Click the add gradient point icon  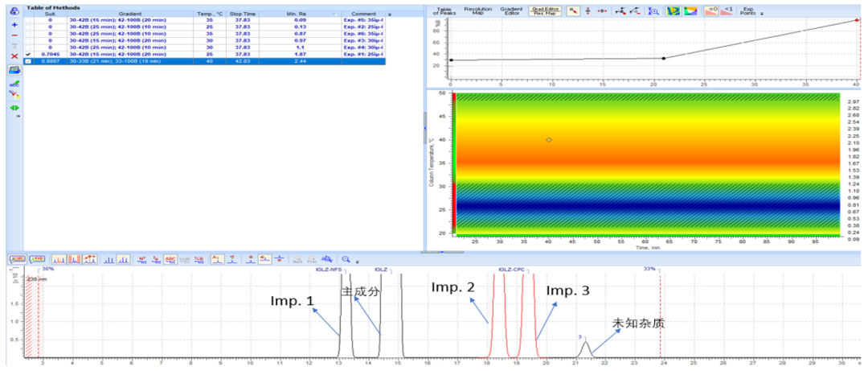(x=621, y=10)
